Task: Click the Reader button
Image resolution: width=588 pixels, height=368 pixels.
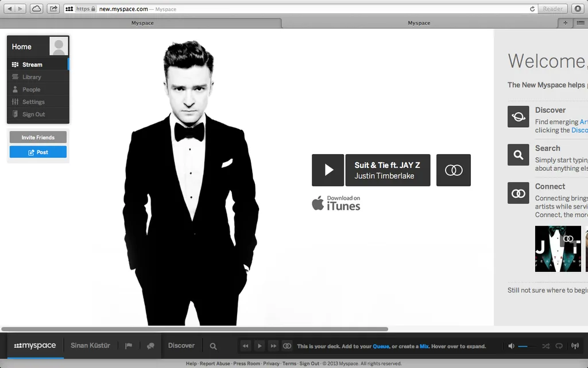Action: [553, 9]
